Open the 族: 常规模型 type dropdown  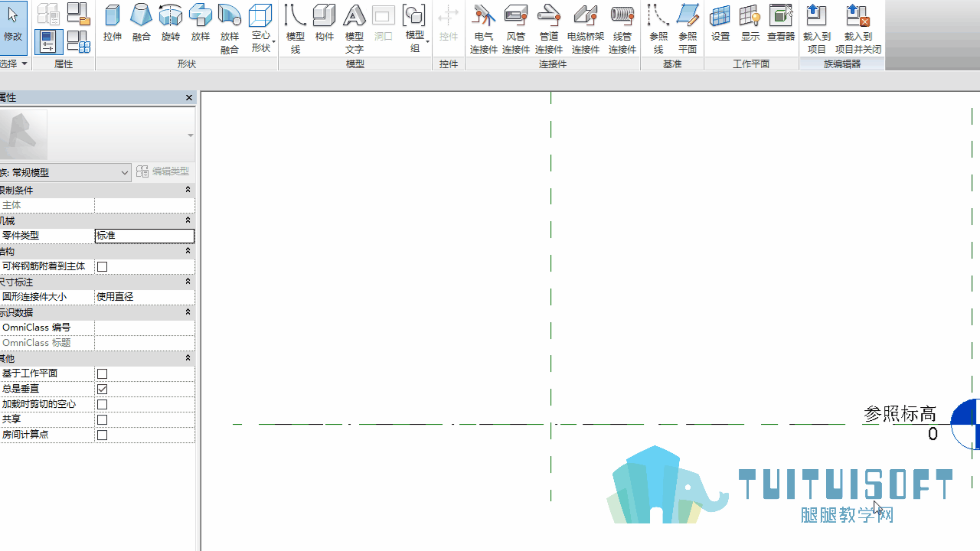tap(66, 173)
